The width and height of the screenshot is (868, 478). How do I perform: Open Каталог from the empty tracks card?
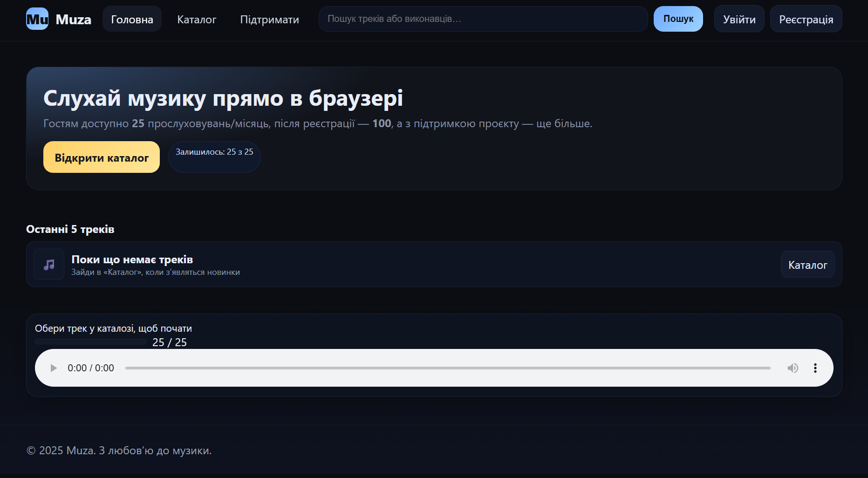[x=807, y=265]
